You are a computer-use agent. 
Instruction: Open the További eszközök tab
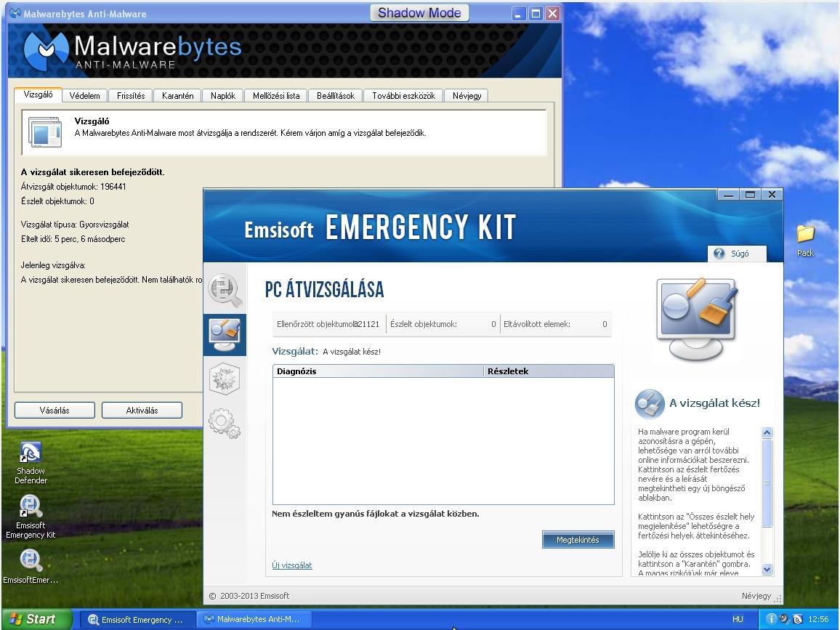click(403, 95)
